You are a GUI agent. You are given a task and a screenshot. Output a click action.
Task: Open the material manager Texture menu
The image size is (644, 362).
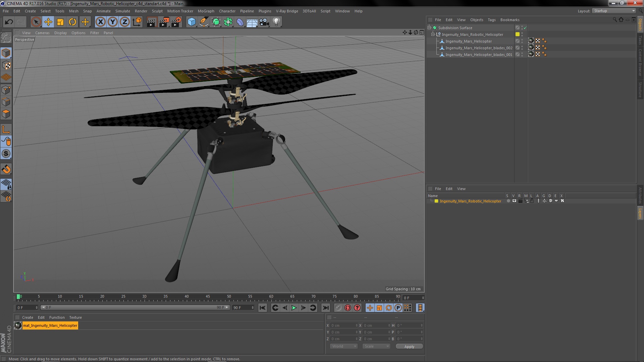(x=75, y=317)
